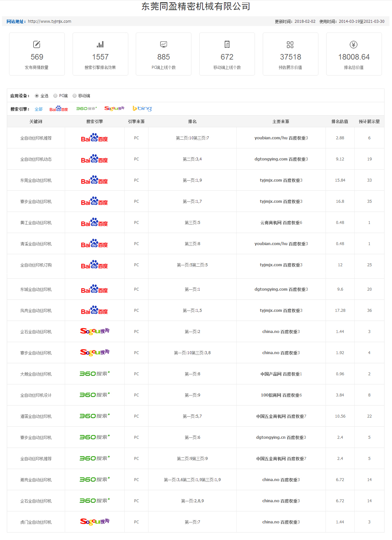
Task: Click Baidu logo in 全自动丝印机订购 row
Action: point(94,265)
